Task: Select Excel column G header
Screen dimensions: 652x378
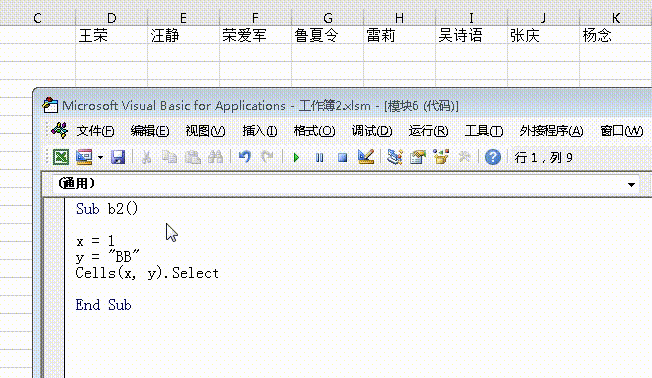Action: pyautogui.click(x=328, y=18)
